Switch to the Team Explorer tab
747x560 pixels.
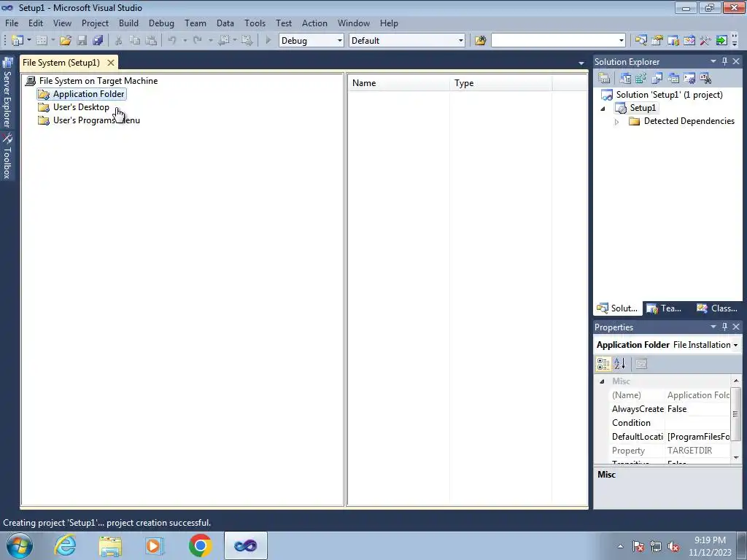[x=664, y=308]
